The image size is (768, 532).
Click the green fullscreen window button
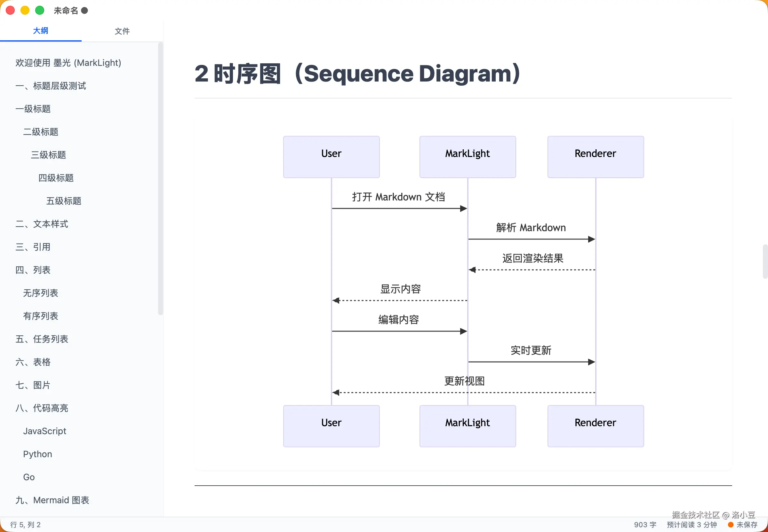[40, 10]
